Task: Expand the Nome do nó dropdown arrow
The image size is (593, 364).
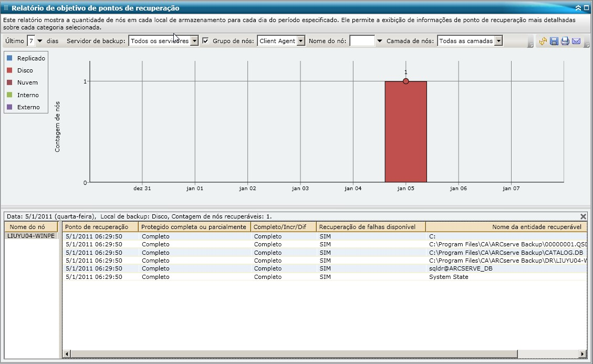Action: coord(379,40)
